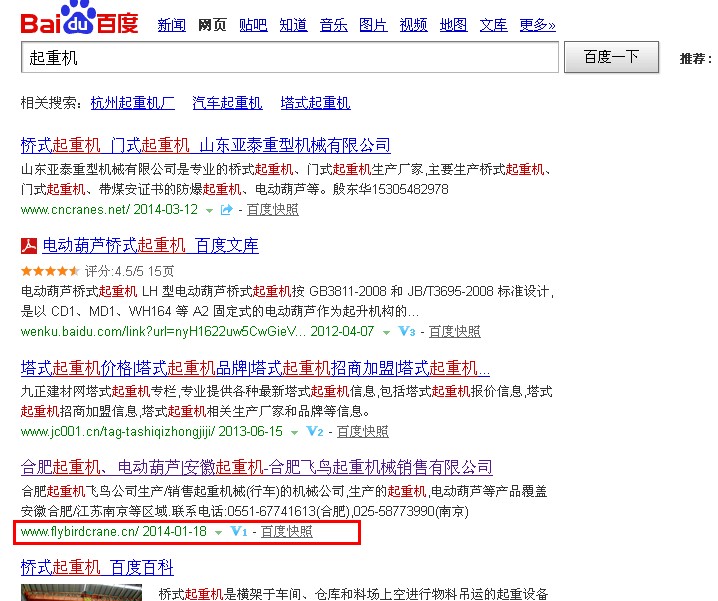Image resolution: width=718 pixels, height=601 pixels.
Task: Open result 合肥起重机、电动葫芦|安徽起重机
Action: (256, 467)
